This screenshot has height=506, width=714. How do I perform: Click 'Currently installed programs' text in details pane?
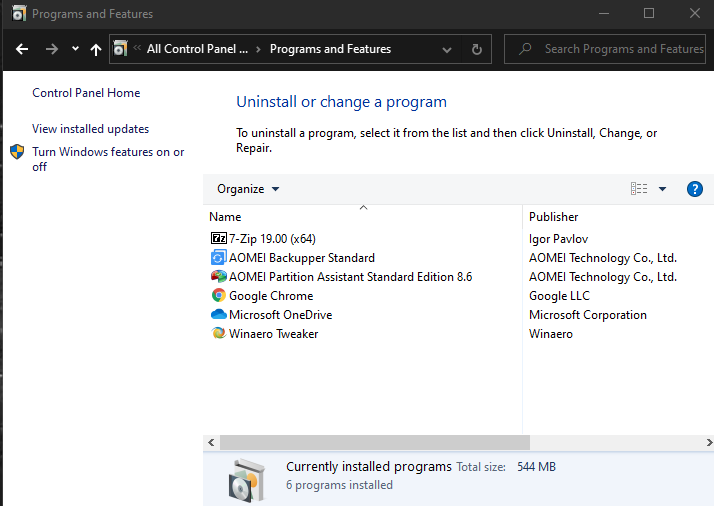pos(368,467)
